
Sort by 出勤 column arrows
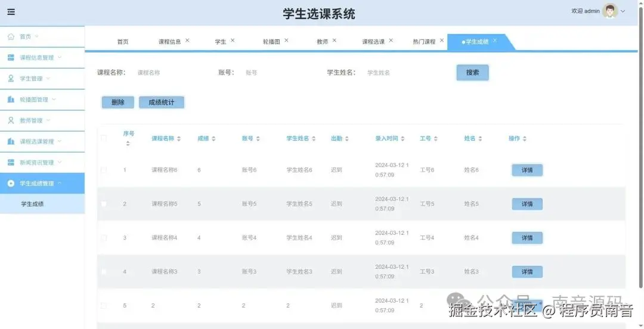tap(346, 139)
